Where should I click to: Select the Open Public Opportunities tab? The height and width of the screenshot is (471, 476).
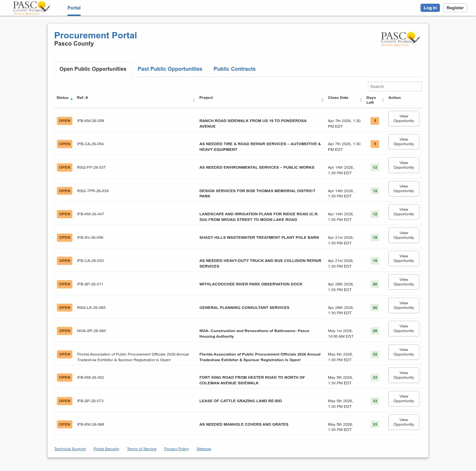point(93,69)
